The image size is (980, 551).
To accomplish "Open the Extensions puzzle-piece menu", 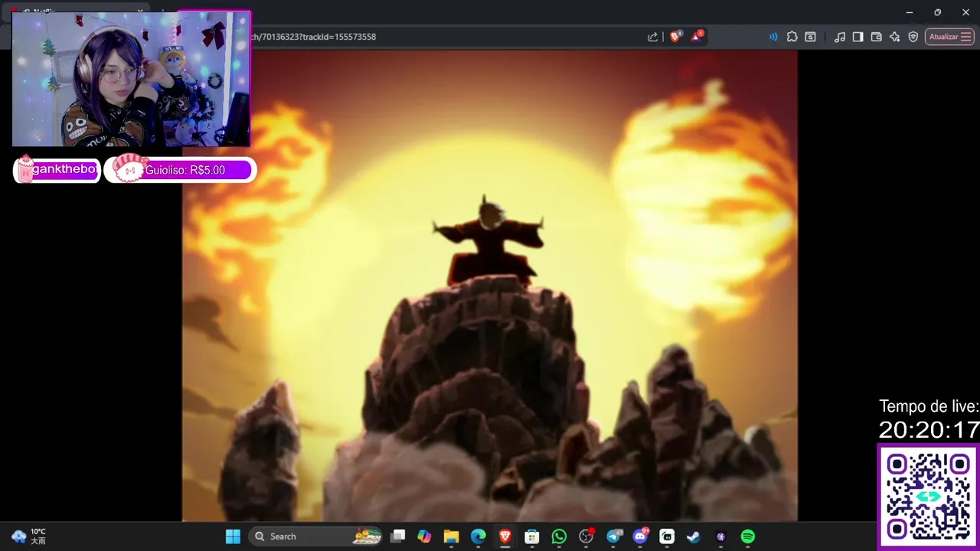I will [x=792, y=37].
